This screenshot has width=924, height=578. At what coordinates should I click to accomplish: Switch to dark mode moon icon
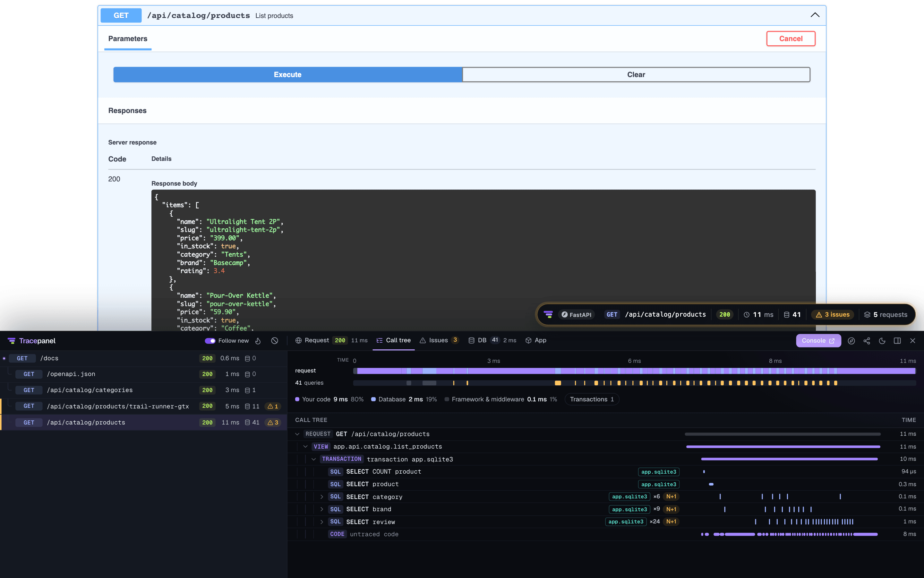tap(882, 341)
